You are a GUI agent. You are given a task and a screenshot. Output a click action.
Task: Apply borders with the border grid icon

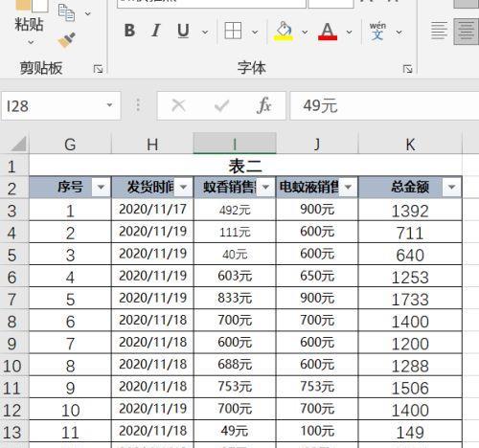pos(233,31)
